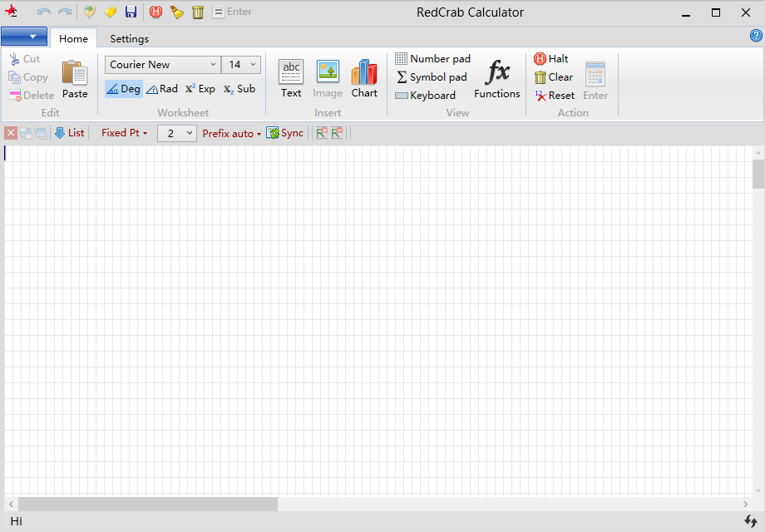Open the blue application menu button

tap(24, 37)
